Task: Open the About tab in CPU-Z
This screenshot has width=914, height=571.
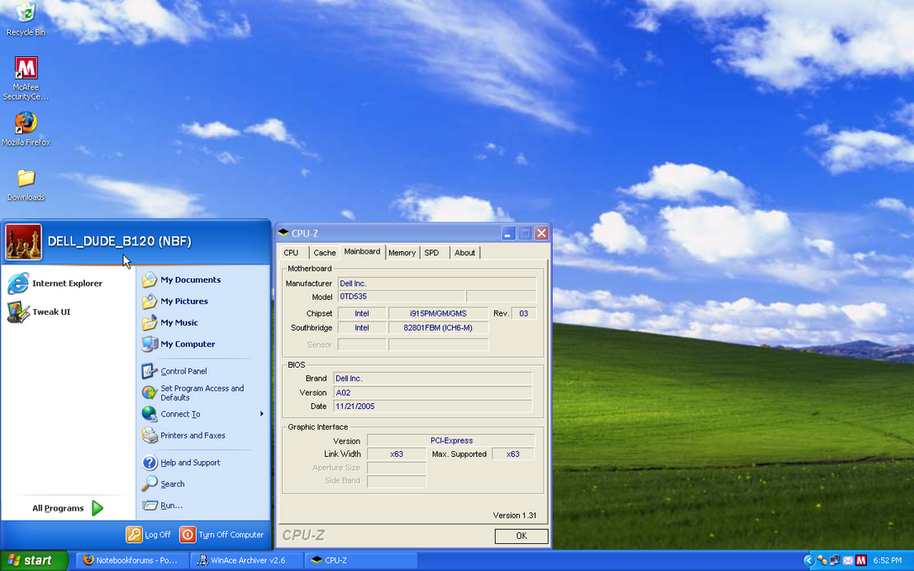Action: [x=465, y=252]
